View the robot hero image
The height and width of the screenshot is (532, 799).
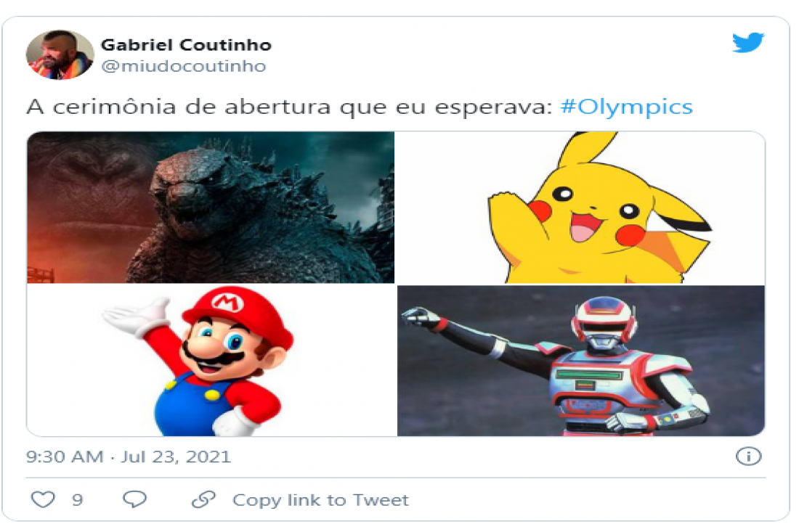[581, 361]
